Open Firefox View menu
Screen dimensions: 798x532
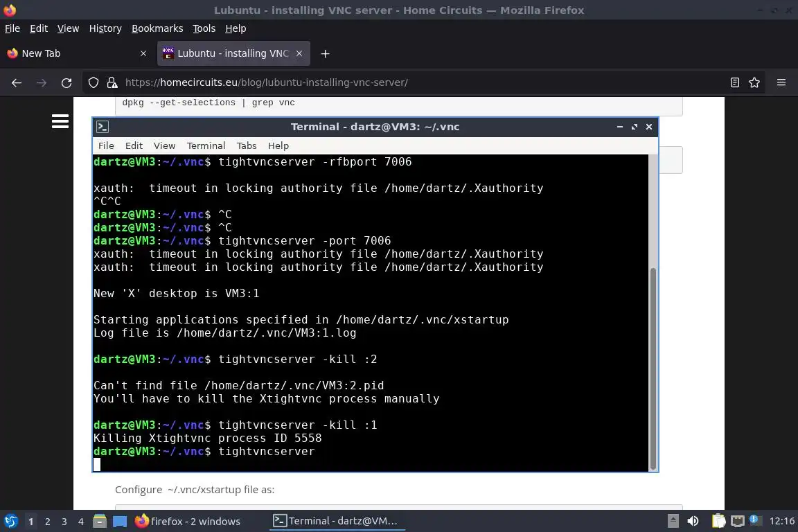pyautogui.click(x=68, y=28)
